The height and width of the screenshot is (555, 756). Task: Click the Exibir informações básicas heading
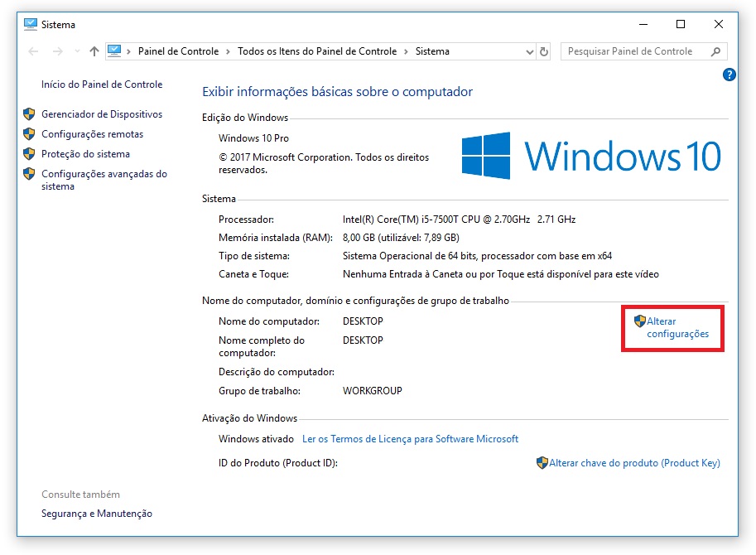tap(337, 92)
